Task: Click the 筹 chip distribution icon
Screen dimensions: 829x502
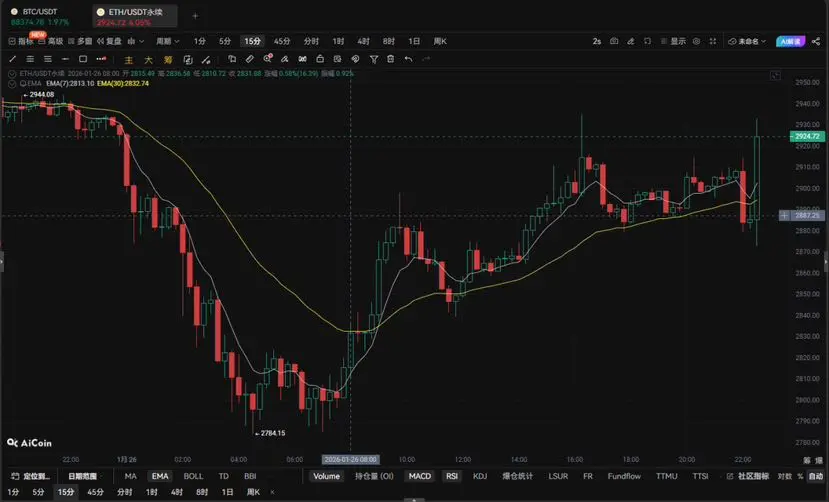Action: tap(168, 60)
